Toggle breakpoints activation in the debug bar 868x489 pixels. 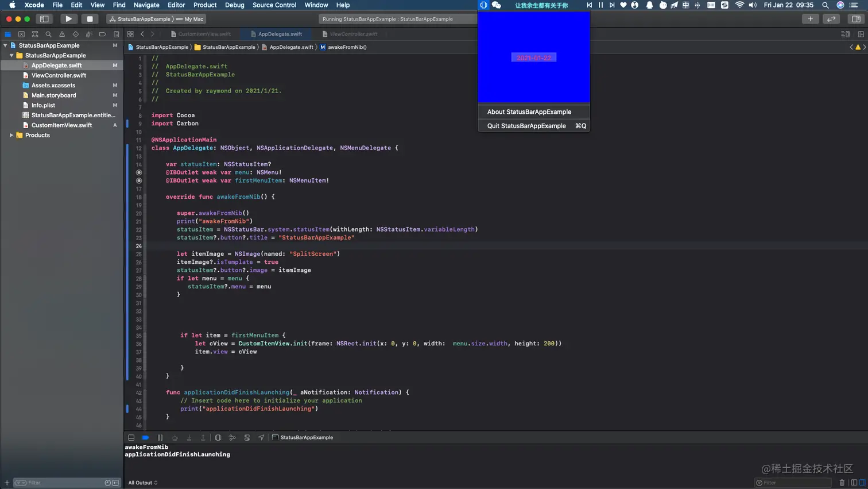145,438
